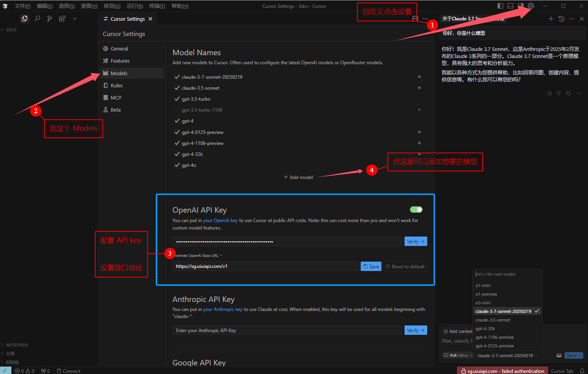Open the Search view magnifier icon
This screenshot has width=588, height=374.
coord(37,18)
